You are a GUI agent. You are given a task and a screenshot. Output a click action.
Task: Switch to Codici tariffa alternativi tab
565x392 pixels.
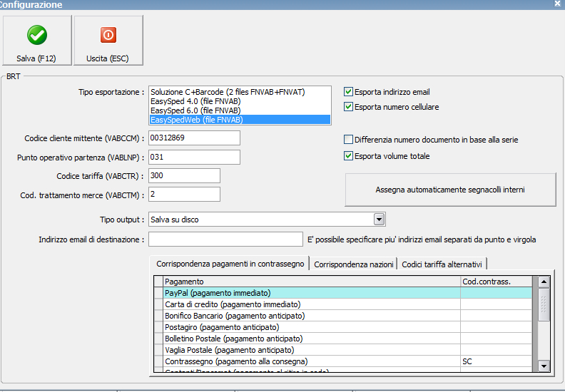point(442,264)
